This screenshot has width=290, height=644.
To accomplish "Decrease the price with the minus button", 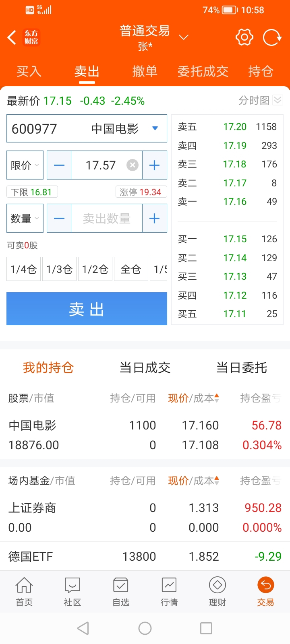I will pyautogui.click(x=59, y=165).
